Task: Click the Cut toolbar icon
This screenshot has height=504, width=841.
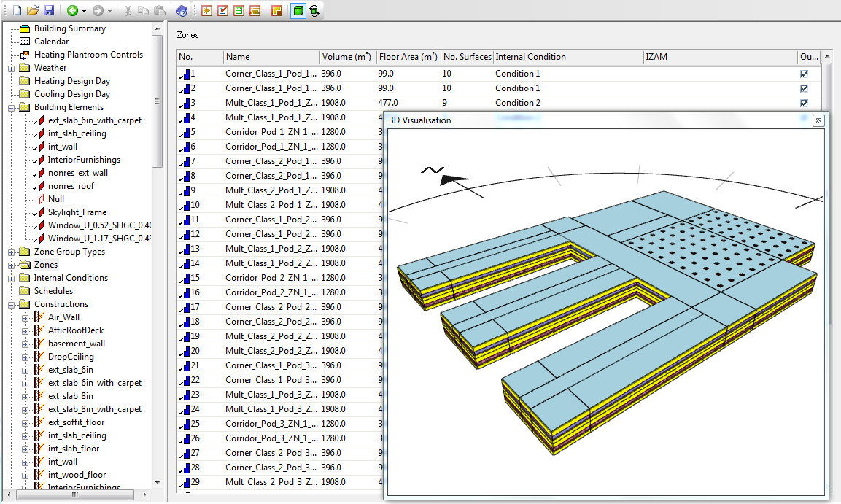Action: [x=128, y=10]
